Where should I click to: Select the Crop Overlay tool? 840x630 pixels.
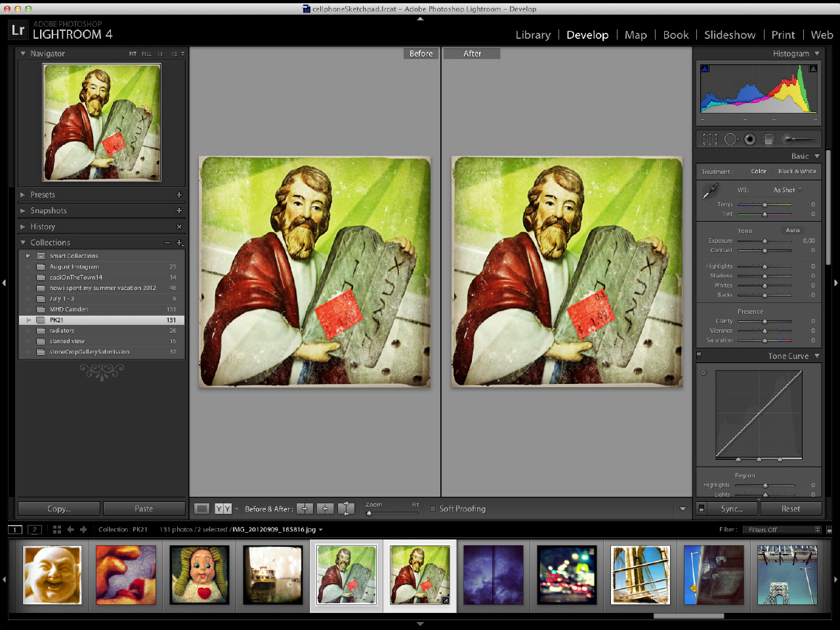710,139
